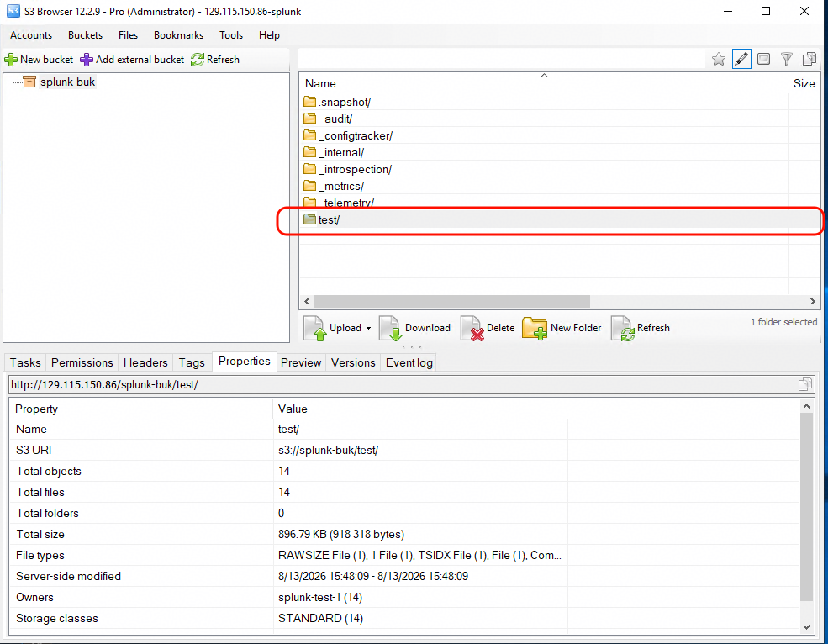828x644 pixels.
Task: Click the Total size value 896.79 KB
Action: pyautogui.click(x=341, y=534)
